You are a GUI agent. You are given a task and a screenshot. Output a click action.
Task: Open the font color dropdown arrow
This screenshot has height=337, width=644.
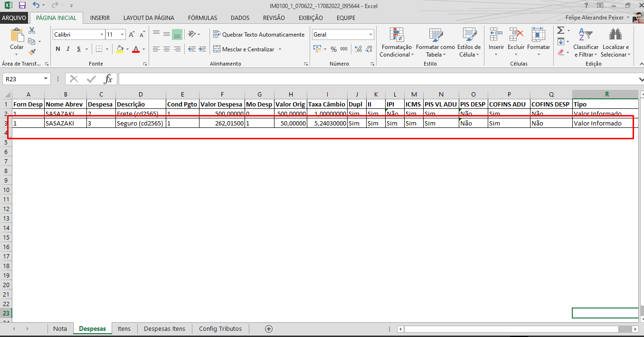pos(144,49)
